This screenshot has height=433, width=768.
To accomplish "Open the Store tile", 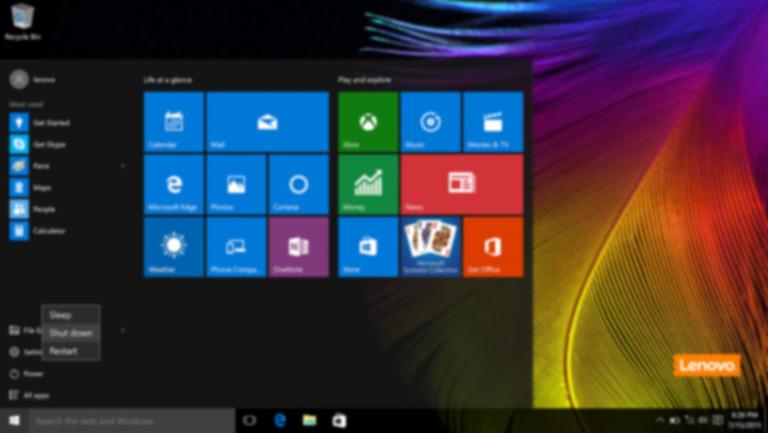I will coord(368,247).
